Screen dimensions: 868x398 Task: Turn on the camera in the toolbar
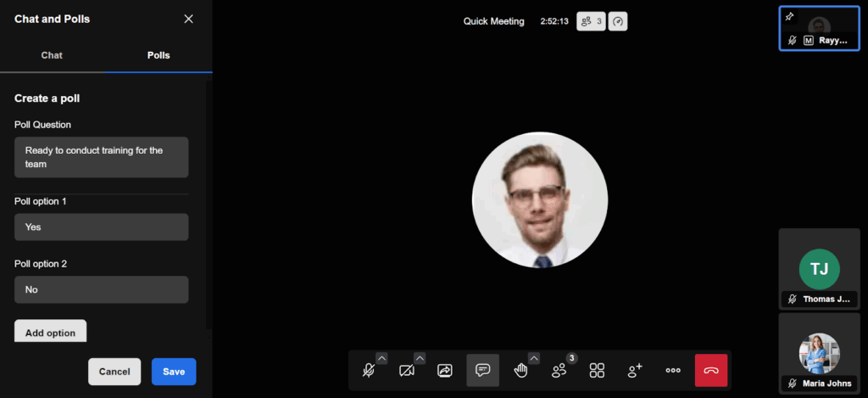tap(406, 371)
